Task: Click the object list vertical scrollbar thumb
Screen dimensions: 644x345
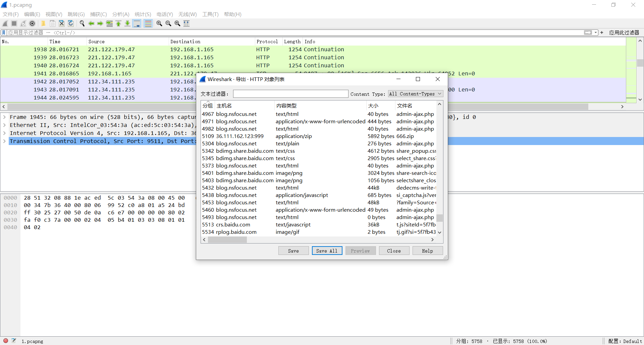Action: 439,218
